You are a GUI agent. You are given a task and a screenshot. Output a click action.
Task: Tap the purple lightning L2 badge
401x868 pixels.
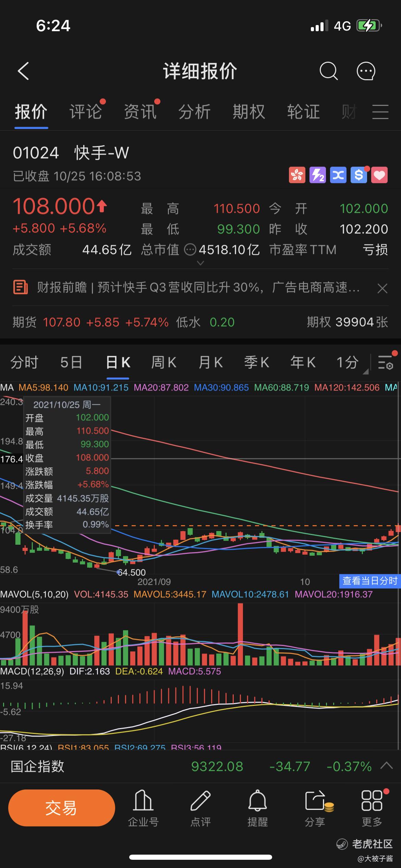(x=318, y=175)
